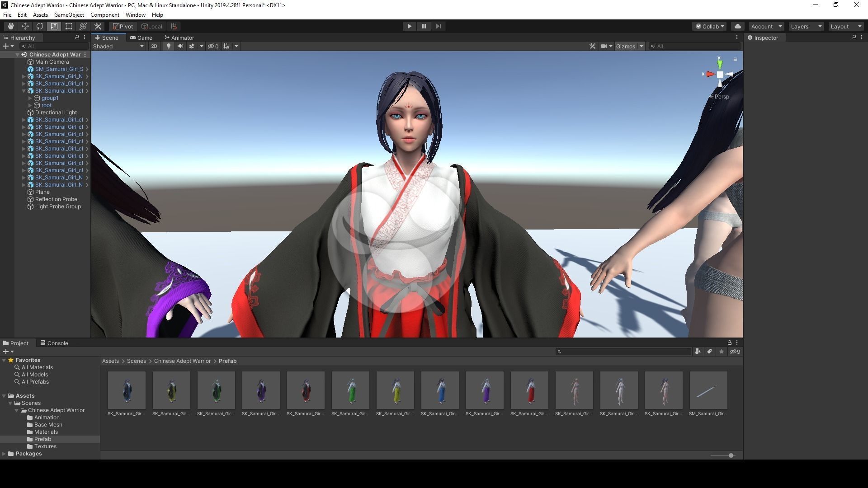Open the File menu
The height and width of the screenshot is (488, 868).
pyautogui.click(x=7, y=15)
